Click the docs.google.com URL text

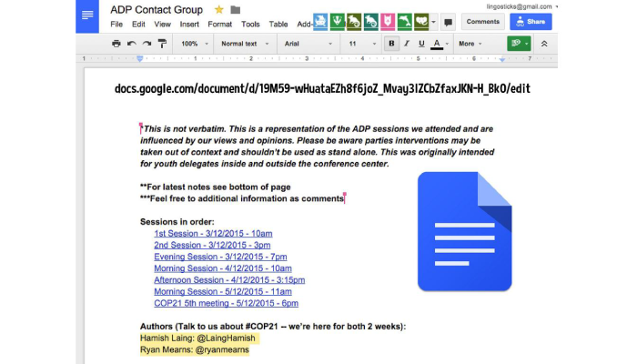[322, 88]
